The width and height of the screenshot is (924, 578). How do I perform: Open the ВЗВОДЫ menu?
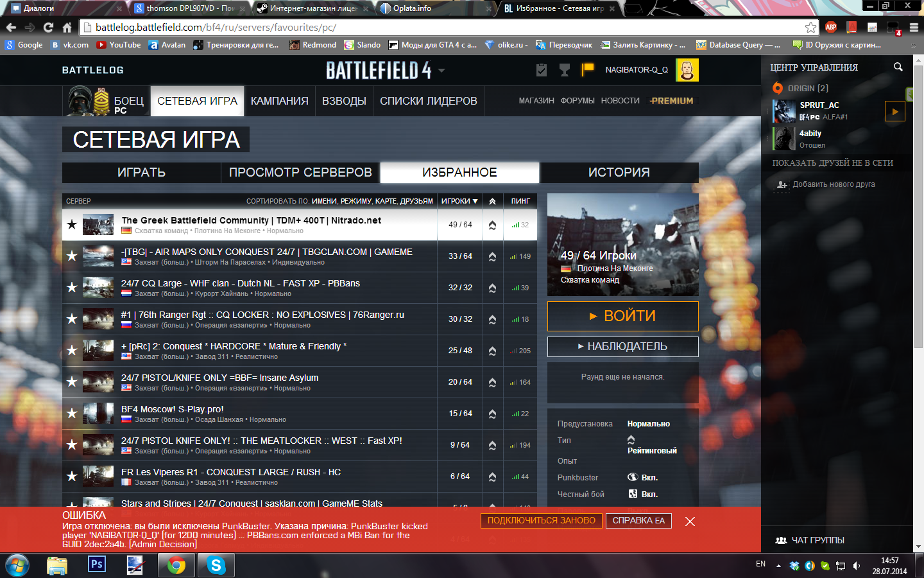point(344,101)
